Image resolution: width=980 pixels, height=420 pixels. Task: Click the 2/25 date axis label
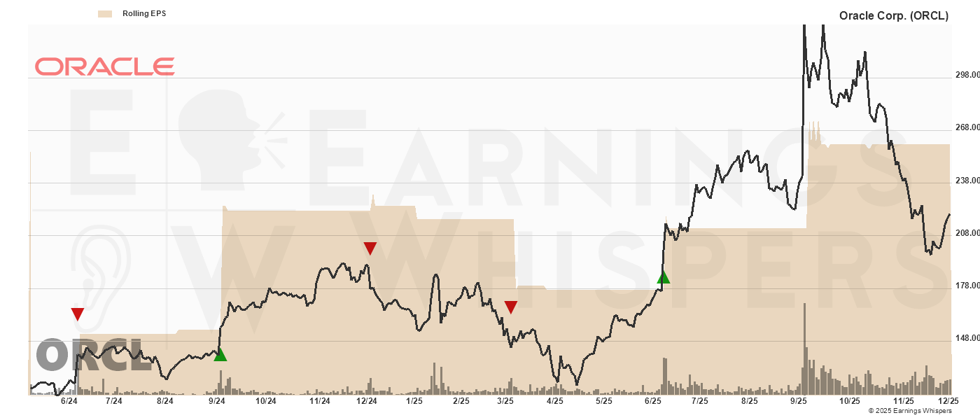(461, 401)
